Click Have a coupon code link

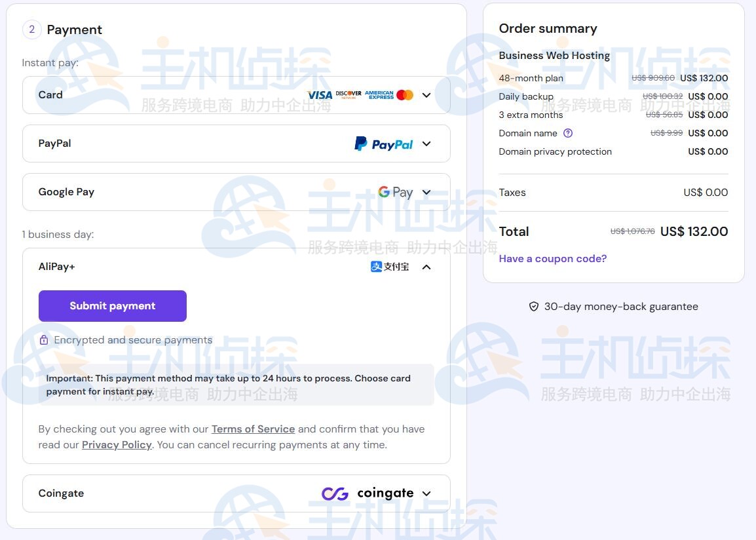[552, 258]
